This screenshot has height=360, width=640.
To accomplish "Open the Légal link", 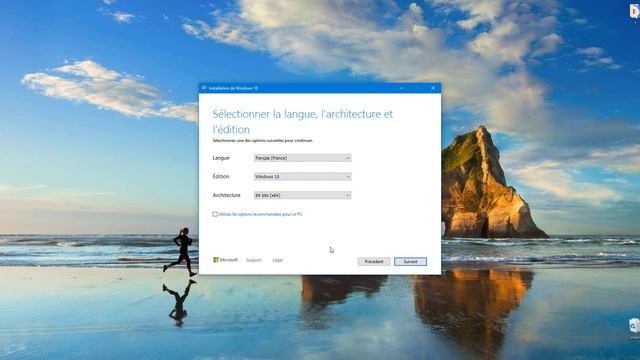I will point(278,260).
